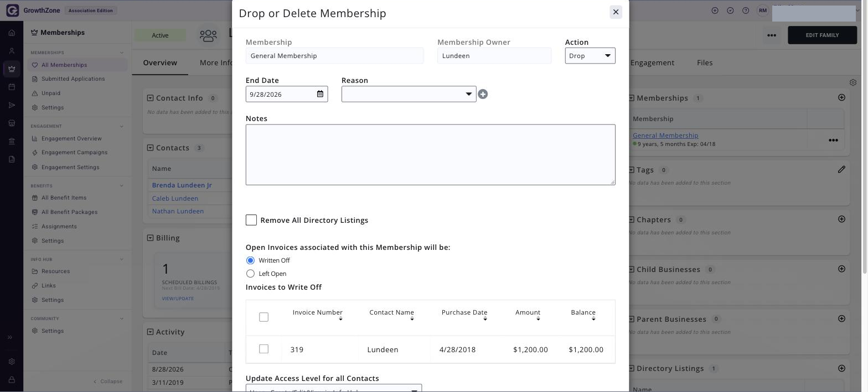The height and width of the screenshot is (392, 868).
Task: Open the Communications paper-plane icon in left rail
Action: coord(12,105)
